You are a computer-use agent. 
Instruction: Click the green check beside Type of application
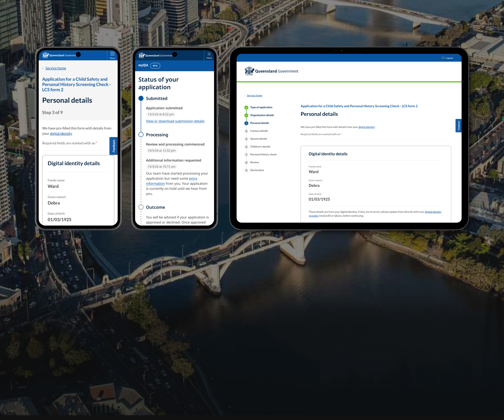click(246, 107)
